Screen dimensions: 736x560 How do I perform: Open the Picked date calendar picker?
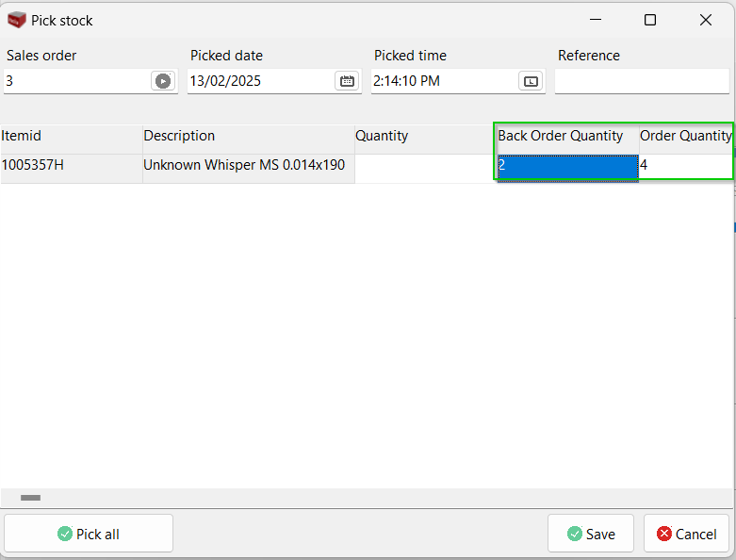tap(347, 81)
